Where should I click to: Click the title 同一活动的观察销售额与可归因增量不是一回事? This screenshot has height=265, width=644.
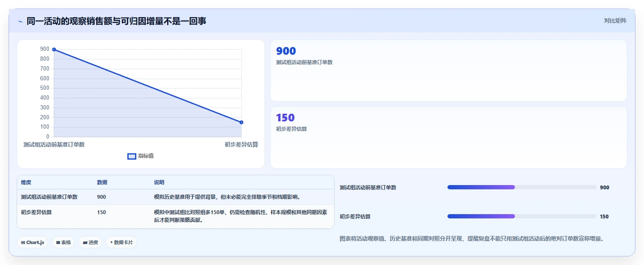pos(116,21)
